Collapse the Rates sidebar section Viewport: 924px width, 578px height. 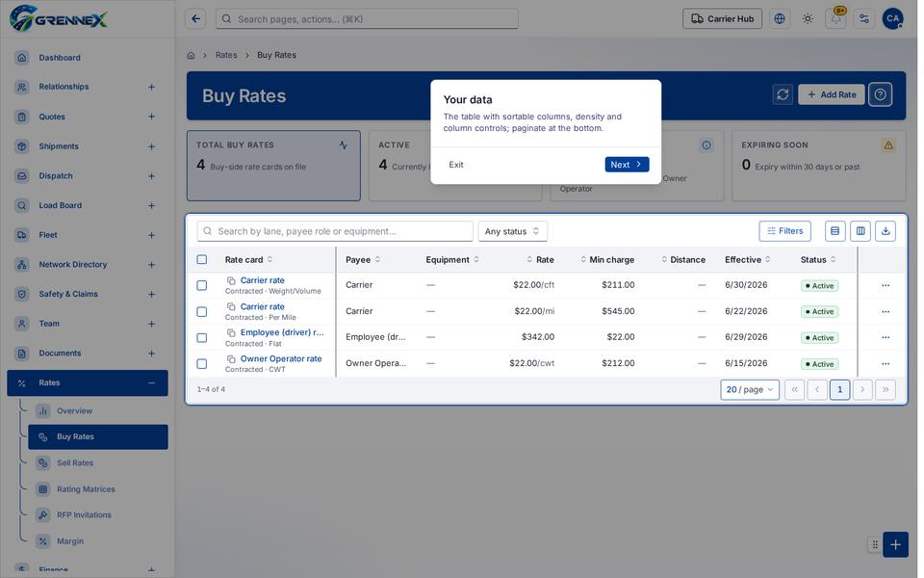coord(151,382)
